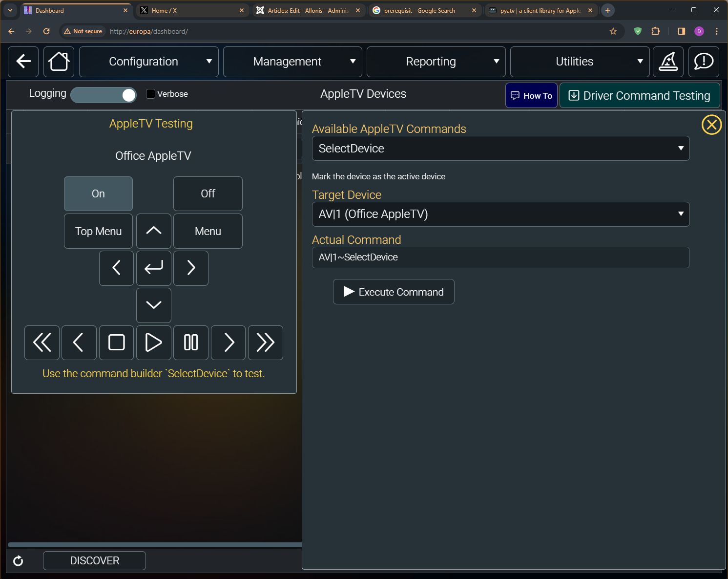728x579 pixels.
Task: Click the horizontal scrollbar above DISCOVER
Action: click(x=155, y=545)
